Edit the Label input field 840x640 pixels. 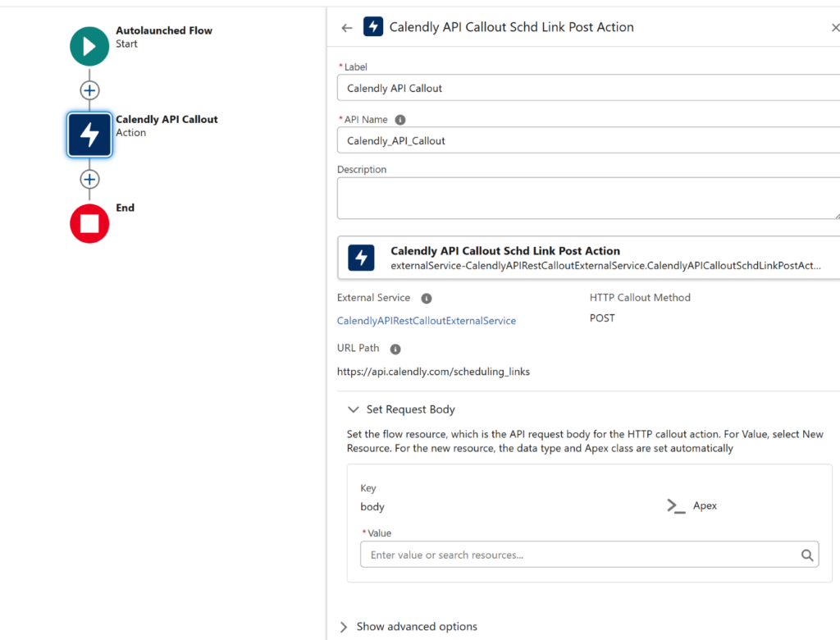tap(588, 88)
